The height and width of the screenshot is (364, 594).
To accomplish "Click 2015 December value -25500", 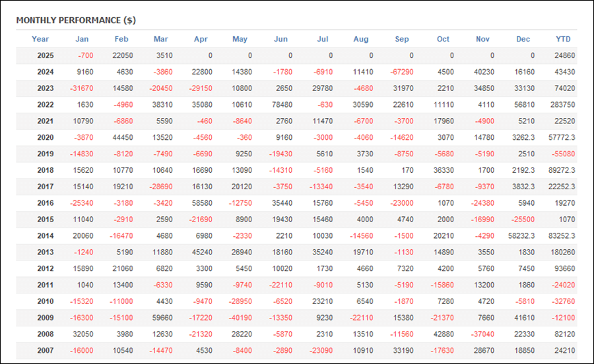I will click(523, 220).
